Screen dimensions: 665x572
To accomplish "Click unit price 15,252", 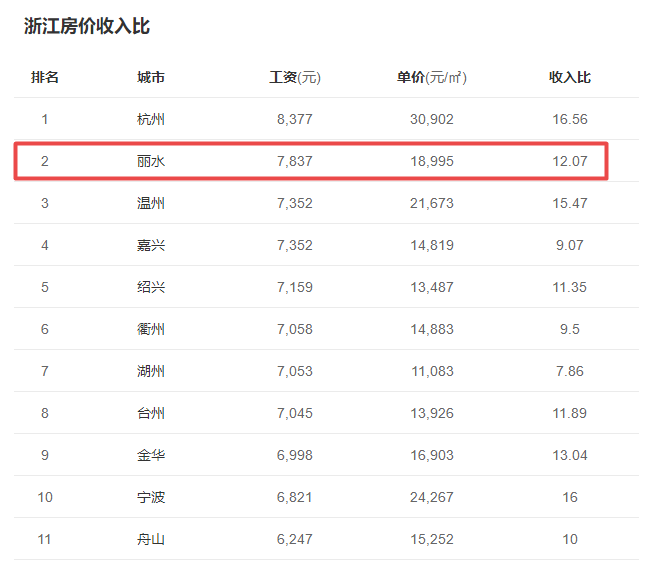I will click(x=432, y=539).
